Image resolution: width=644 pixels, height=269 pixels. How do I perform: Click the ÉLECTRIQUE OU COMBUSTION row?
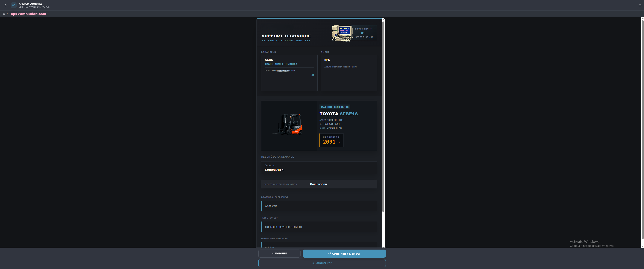(x=319, y=184)
